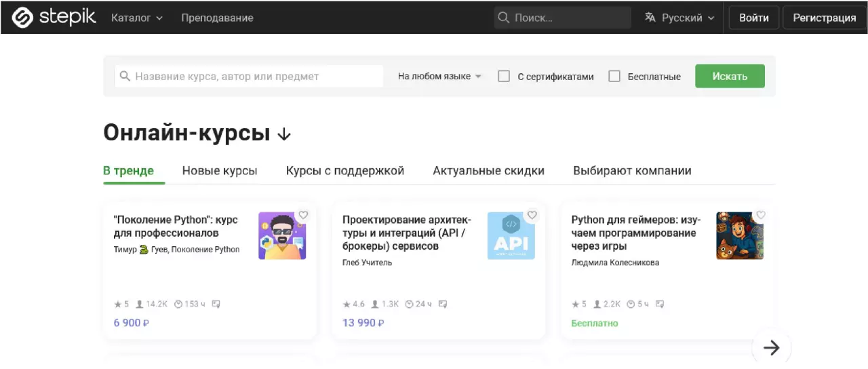Viewport: 868px width, 369px height.
Task: Select the "Актуальные скидки" tab
Action: pos(488,171)
